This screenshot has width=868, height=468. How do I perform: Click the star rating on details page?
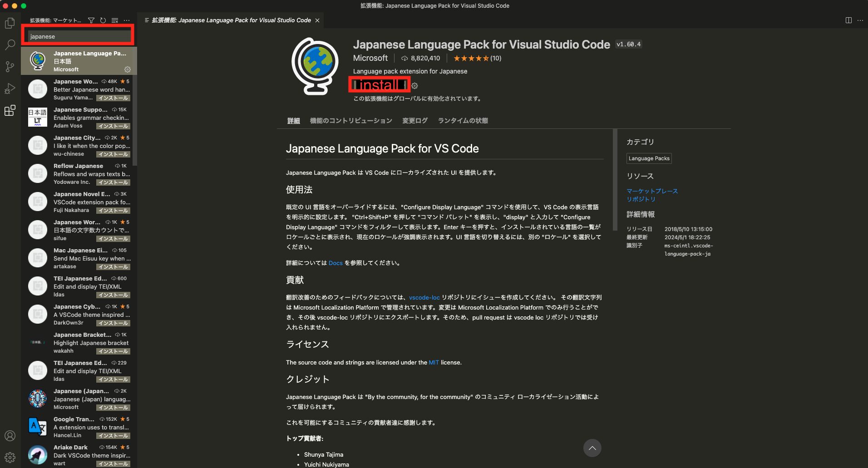pos(478,58)
